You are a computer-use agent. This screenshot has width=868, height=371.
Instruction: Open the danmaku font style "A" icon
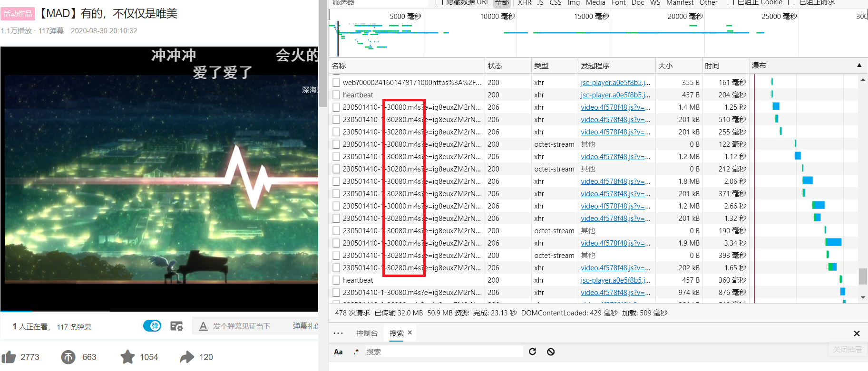[x=203, y=326]
